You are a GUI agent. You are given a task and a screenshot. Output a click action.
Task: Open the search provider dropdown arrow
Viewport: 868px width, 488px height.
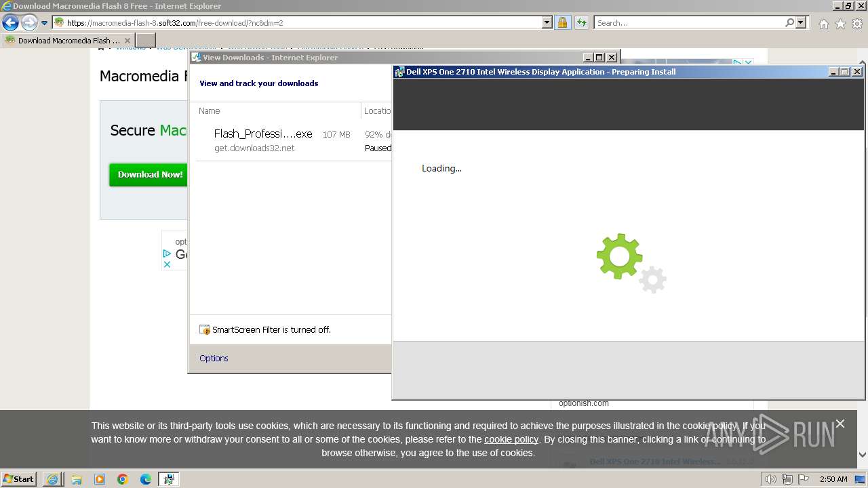802,23
